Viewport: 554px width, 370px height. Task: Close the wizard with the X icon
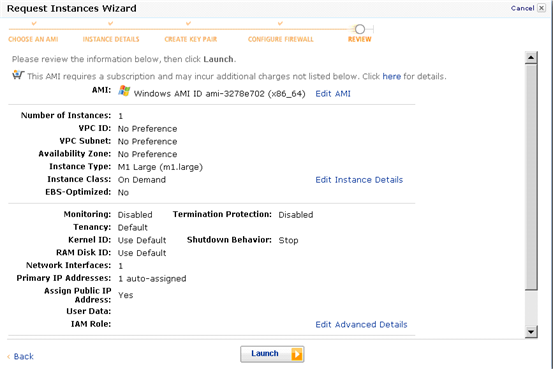pos(542,8)
